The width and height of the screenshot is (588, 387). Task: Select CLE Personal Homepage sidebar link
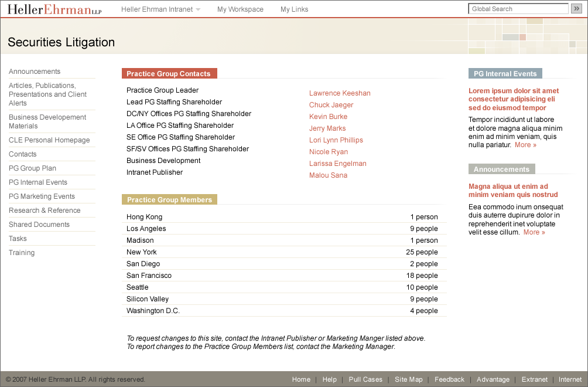[x=49, y=140]
